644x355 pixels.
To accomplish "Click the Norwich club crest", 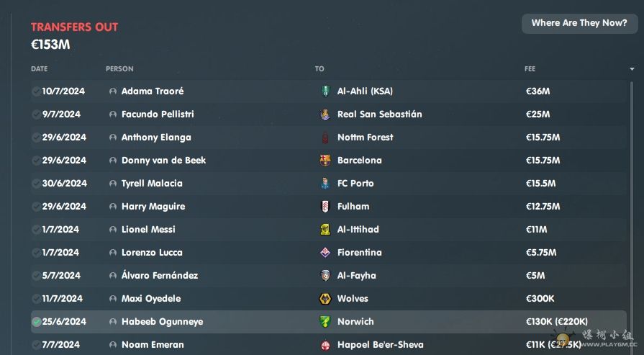I will click(x=325, y=322).
